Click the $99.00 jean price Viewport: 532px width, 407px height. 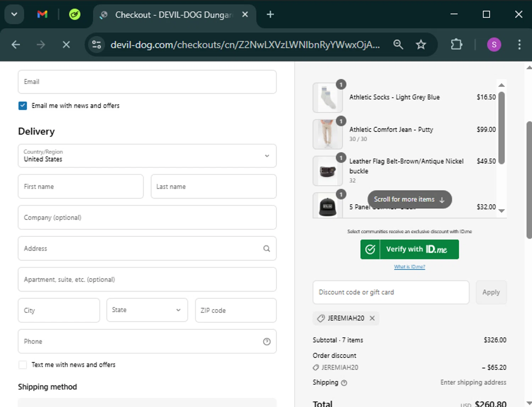pos(486,130)
